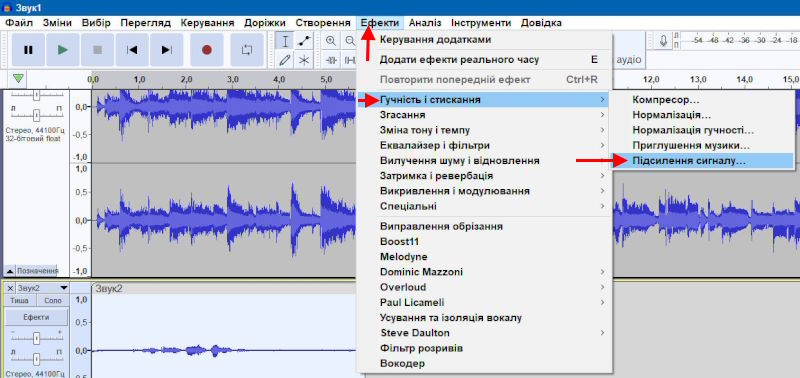Screen dimensions: 800x378
Task: Select the Вокодер effect
Action: point(484,363)
